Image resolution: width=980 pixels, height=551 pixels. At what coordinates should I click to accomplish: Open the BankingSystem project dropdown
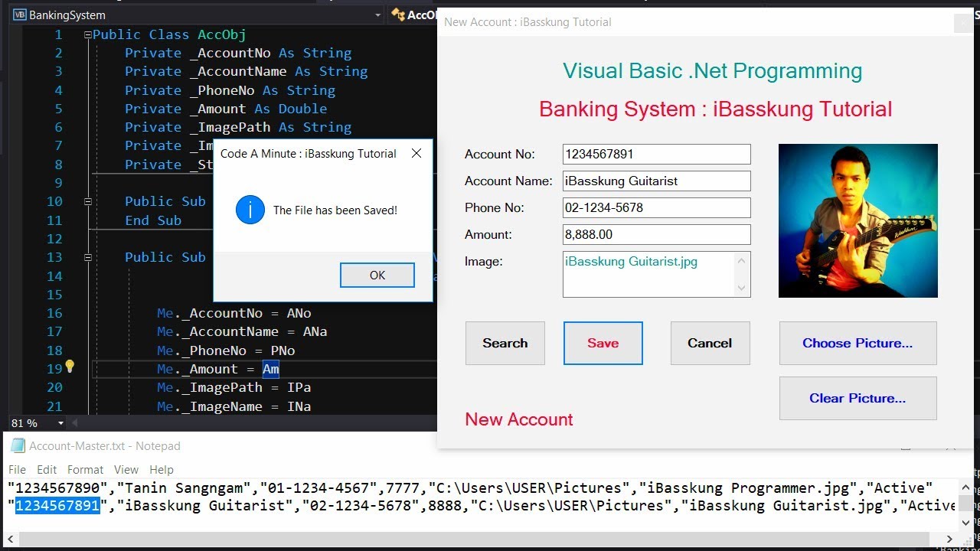coord(377,15)
